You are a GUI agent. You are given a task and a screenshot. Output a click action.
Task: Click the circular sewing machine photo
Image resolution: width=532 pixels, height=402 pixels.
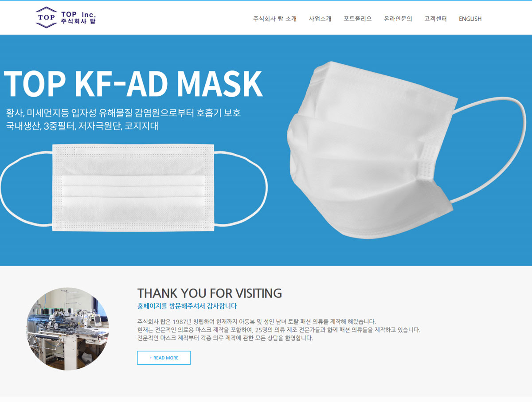tap(67, 329)
